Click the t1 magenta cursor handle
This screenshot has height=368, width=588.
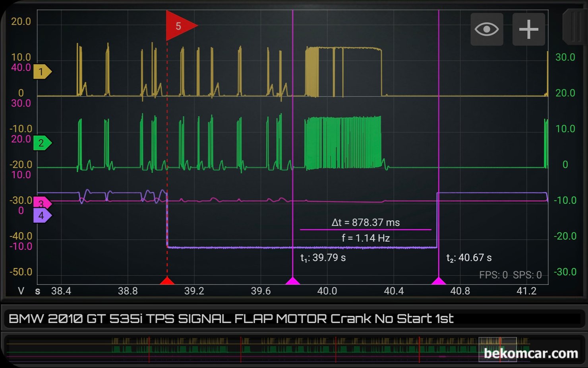[x=293, y=280]
